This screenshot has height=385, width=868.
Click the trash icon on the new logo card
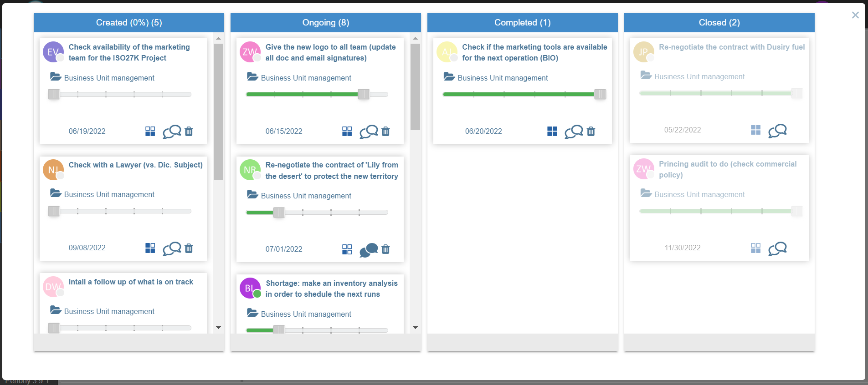[385, 132]
